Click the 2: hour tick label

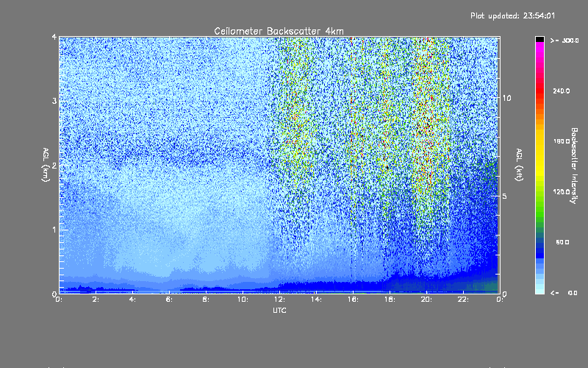click(96, 300)
